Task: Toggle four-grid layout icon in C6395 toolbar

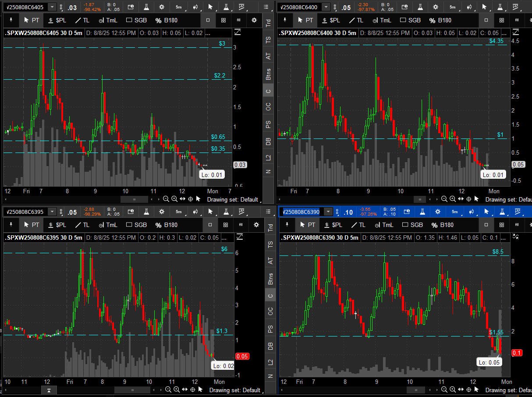Action: 226,225
